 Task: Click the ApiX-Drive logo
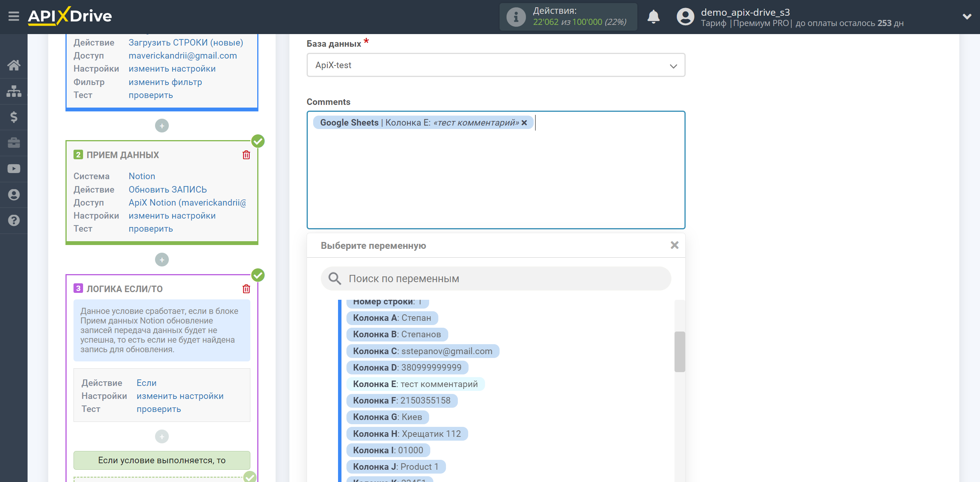pyautogui.click(x=70, y=16)
